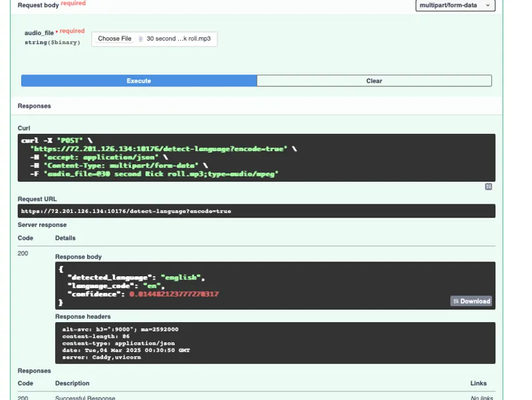Download the response body text label

(475, 301)
